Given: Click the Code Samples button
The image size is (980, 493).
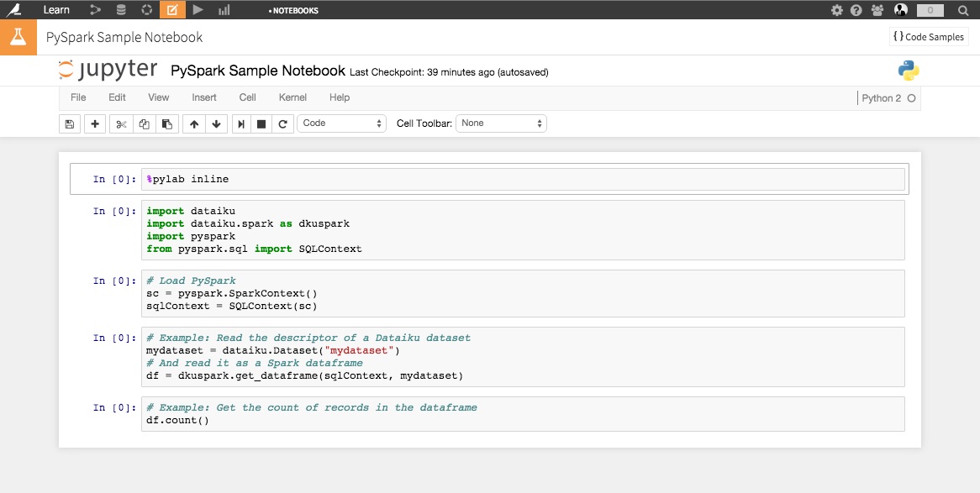Looking at the screenshot, I should click(x=929, y=37).
